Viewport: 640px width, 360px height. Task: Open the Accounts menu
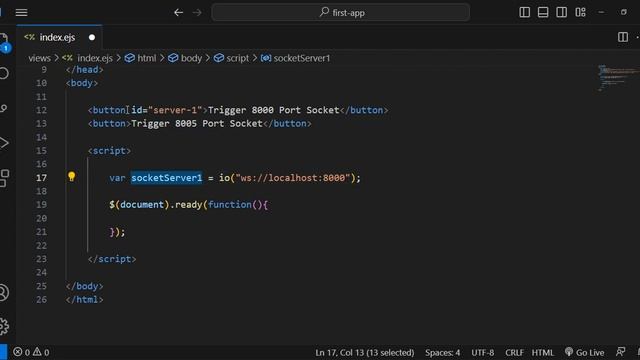(x=4, y=293)
